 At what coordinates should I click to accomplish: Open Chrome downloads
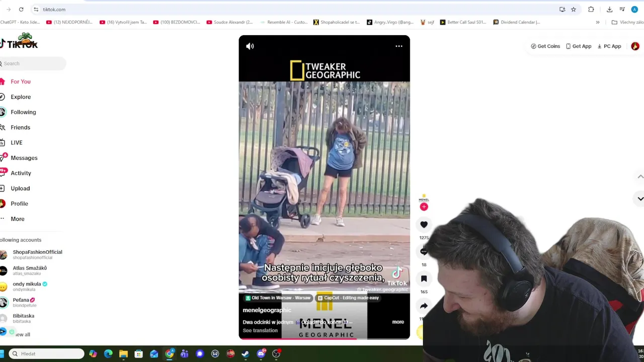pyautogui.click(x=609, y=10)
